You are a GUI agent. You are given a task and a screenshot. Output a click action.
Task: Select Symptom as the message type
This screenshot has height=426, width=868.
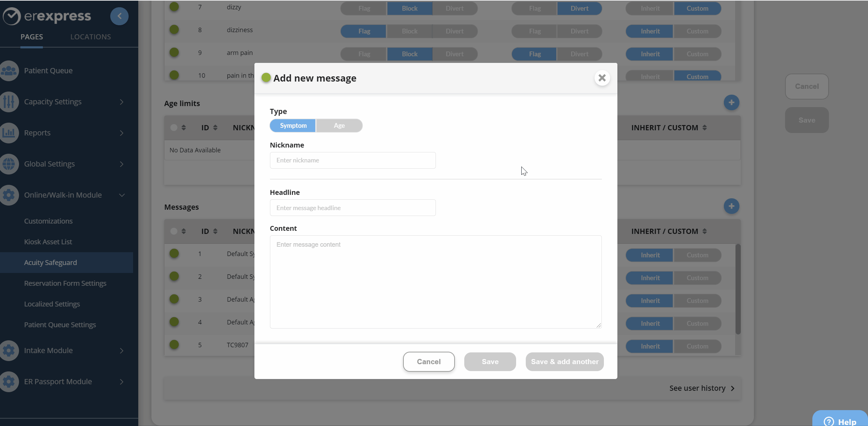(293, 125)
